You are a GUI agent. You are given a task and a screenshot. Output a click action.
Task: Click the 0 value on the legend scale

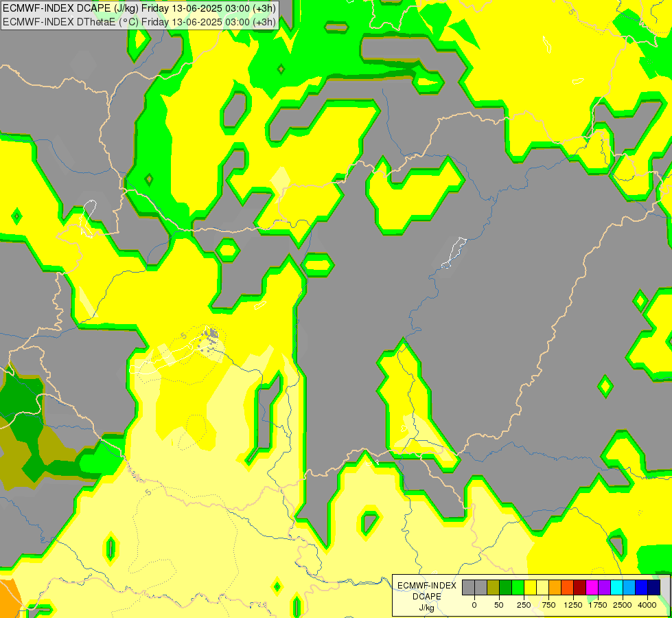(x=474, y=605)
